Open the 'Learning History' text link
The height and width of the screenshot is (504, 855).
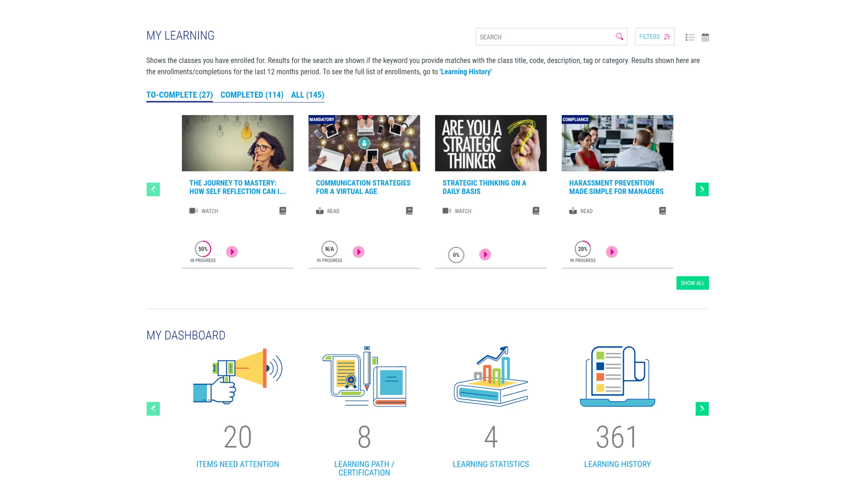coord(465,72)
